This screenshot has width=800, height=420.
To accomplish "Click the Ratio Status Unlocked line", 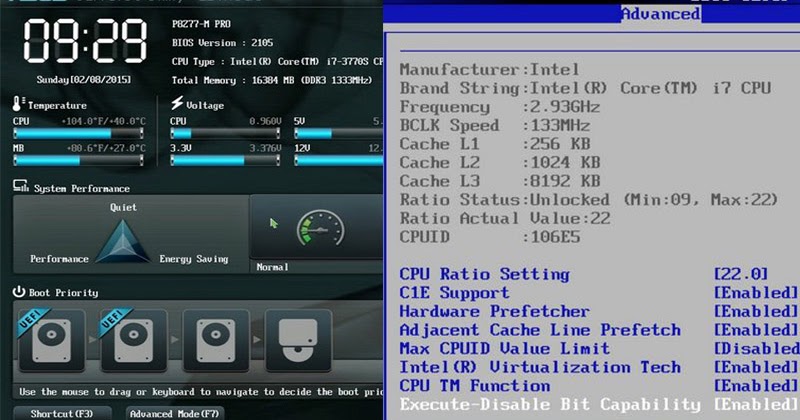I will click(x=589, y=200).
